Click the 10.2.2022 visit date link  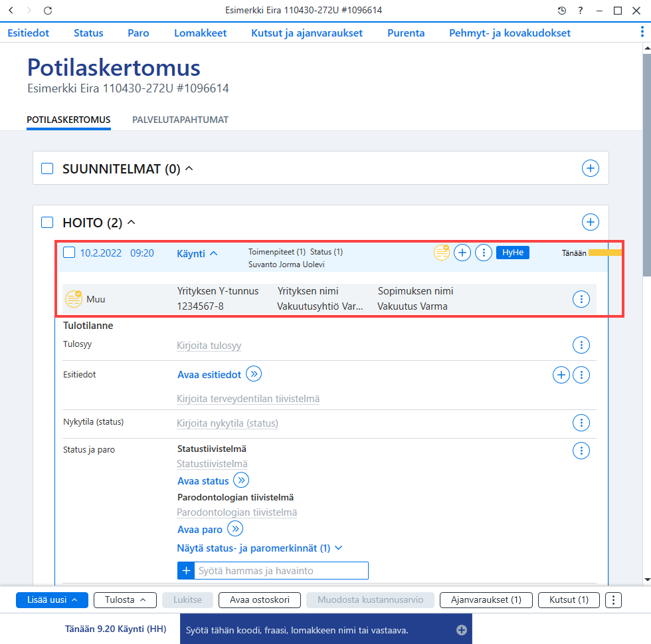click(x=101, y=253)
